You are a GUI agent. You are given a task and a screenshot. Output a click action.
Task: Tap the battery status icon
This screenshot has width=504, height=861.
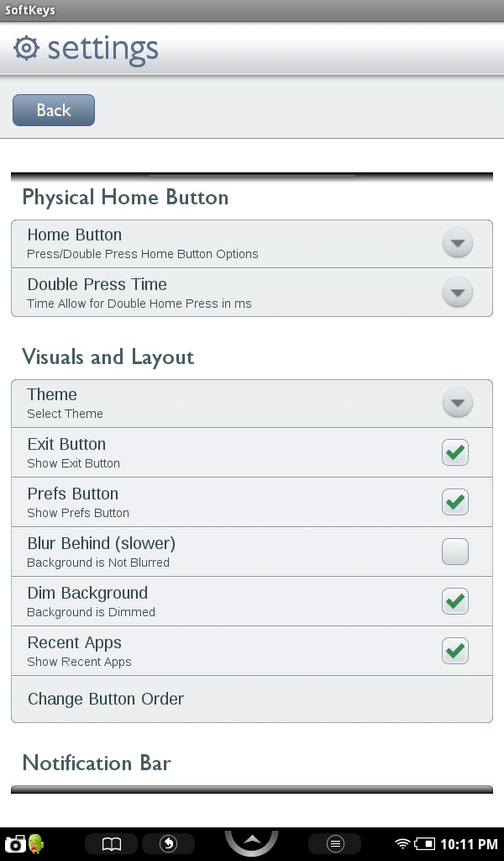point(425,843)
